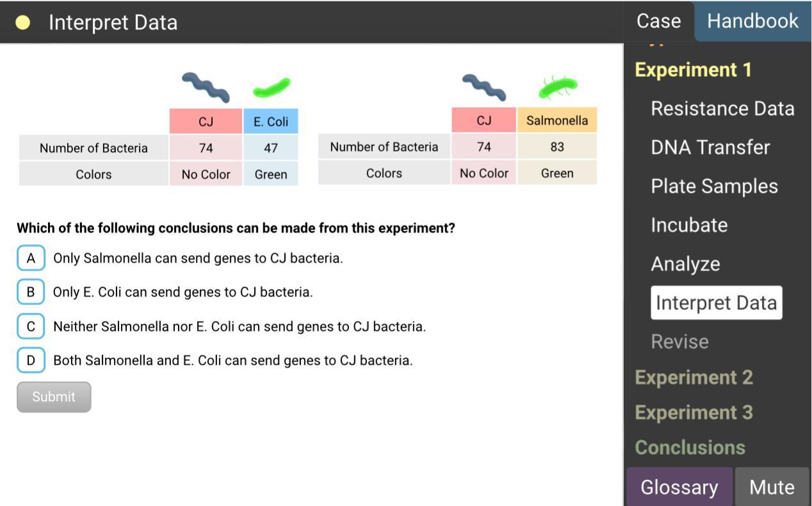The height and width of the screenshot is (506, 812).
Task: Click the red CJ header cell in left table
Action: (x=206, y=122)
